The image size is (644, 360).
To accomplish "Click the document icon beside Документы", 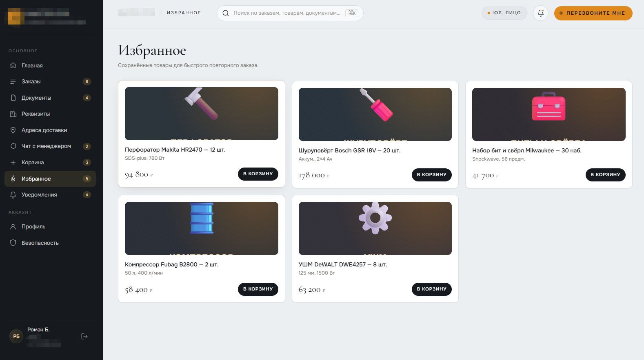I will [x=13, y=98].
